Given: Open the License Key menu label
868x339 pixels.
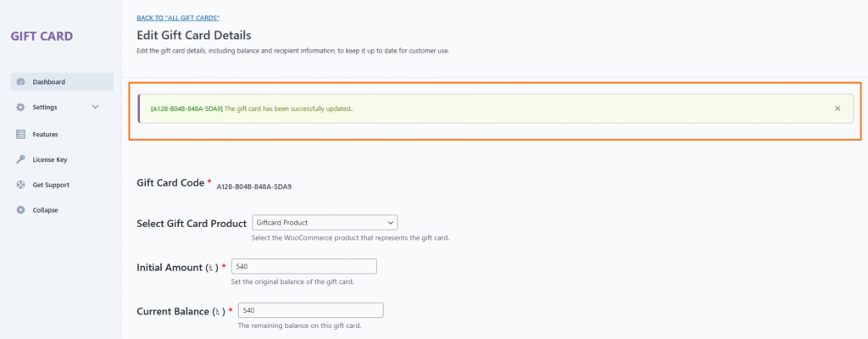Looking at the screenshot, I should tap(50, 159).
